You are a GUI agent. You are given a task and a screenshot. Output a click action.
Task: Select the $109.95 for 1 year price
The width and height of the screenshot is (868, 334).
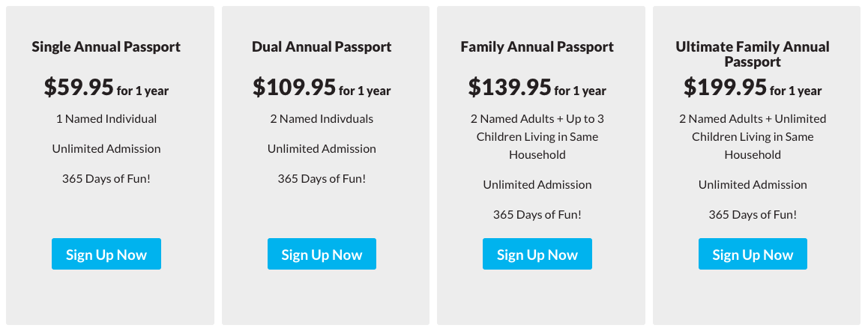(x=322, y=88)
